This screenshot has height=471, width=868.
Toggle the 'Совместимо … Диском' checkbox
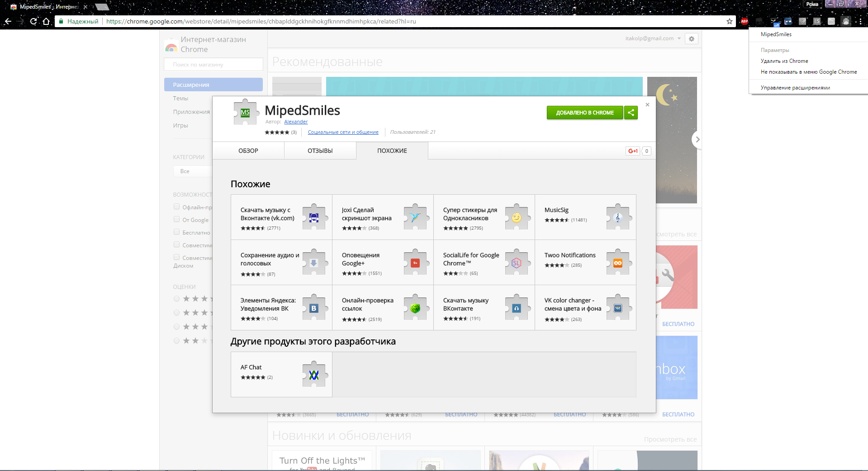point(177,258)
